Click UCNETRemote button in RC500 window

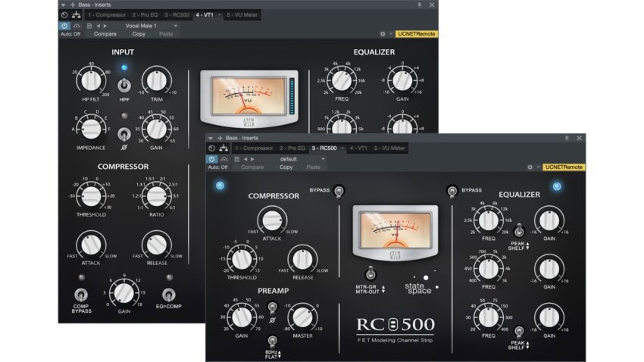564,167
